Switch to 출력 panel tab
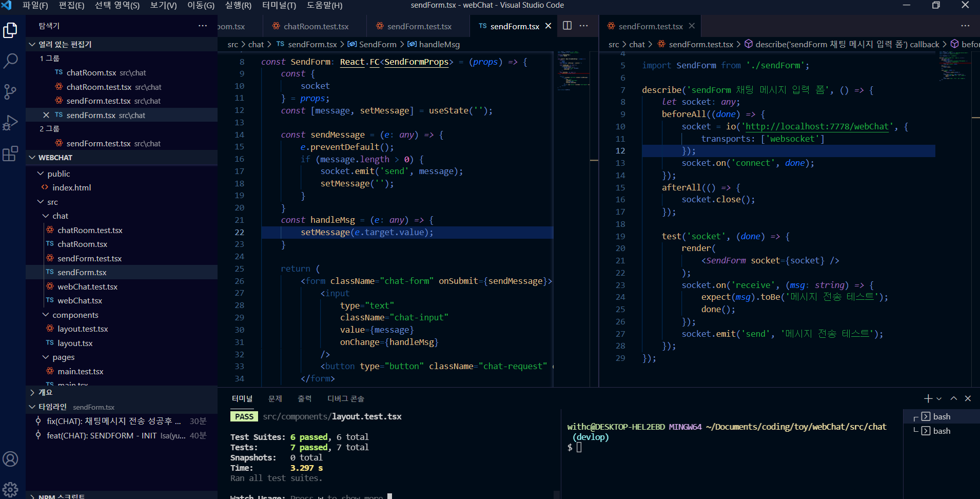 (x=304, y=398)
